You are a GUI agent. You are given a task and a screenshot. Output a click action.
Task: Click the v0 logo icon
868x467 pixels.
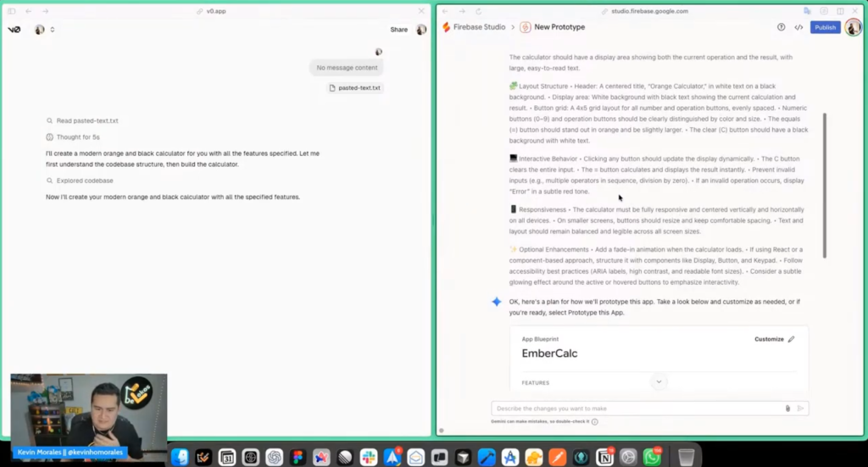[14, 30]
